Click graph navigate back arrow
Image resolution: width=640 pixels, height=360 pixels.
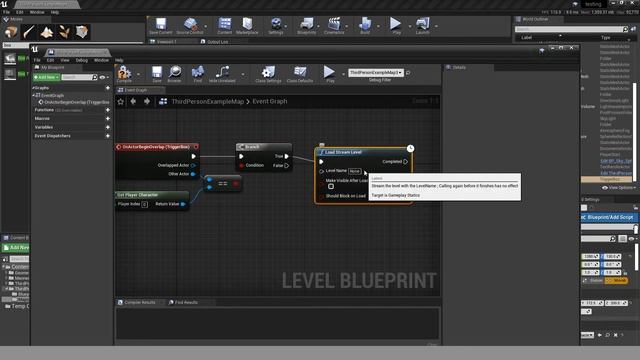(133, 101)
